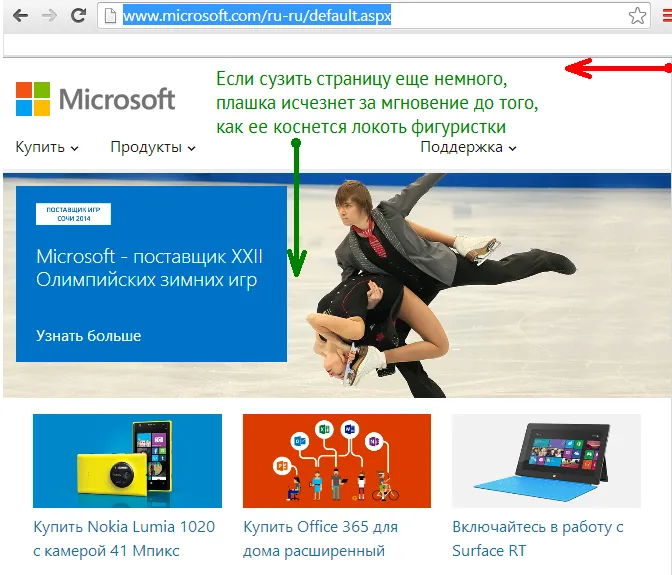672x575 pixels.
Task: Open the Chrome hamburger menu
Action: point(666,16)
